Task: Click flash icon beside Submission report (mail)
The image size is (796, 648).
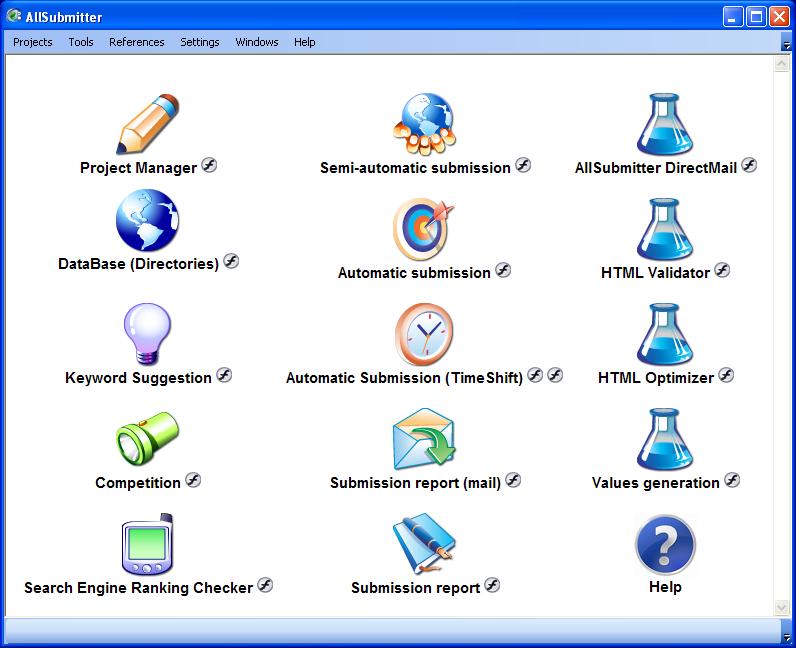Action: (513, 480)
